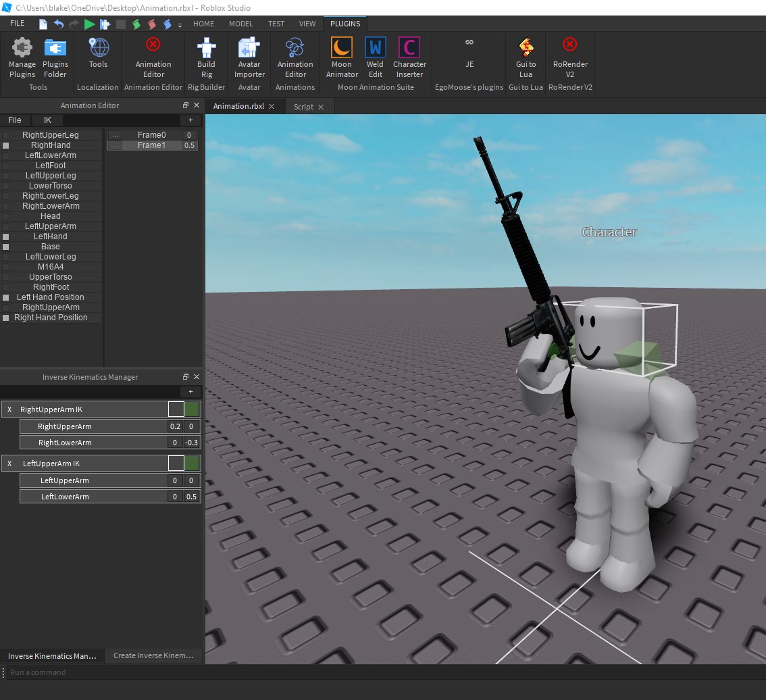Select the PLUGINS ribbon tab
Image resolution: width=766 pixels, height=700 pixels.
345,24
